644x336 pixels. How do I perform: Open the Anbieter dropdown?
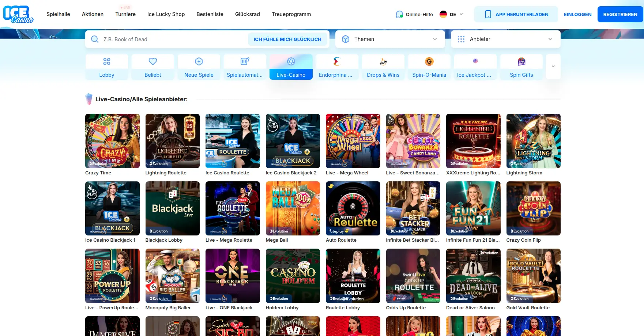(x=506, y=39)
